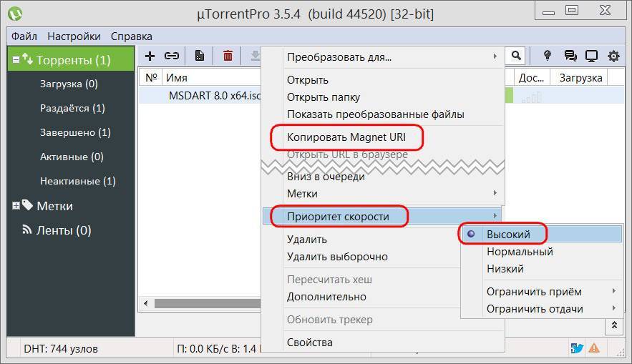This screenshot has height=364, width=632.
Task: Open preferences via gear icon
Action: [613, 56]
